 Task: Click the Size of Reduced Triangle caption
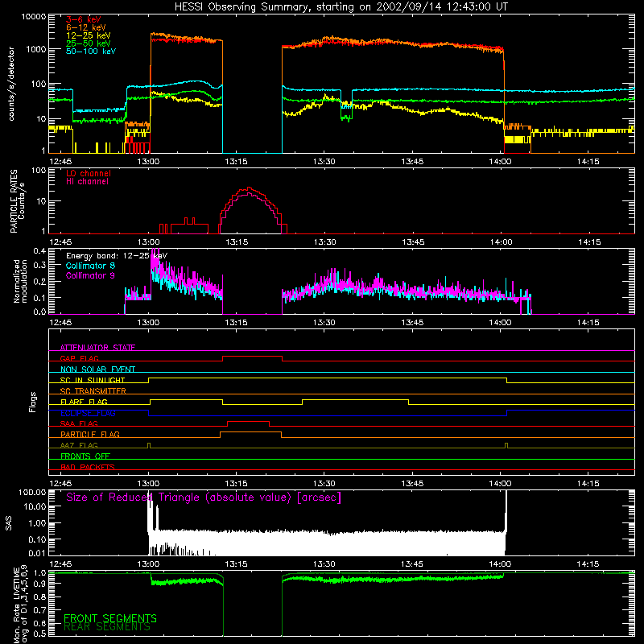tap(204, 497)
